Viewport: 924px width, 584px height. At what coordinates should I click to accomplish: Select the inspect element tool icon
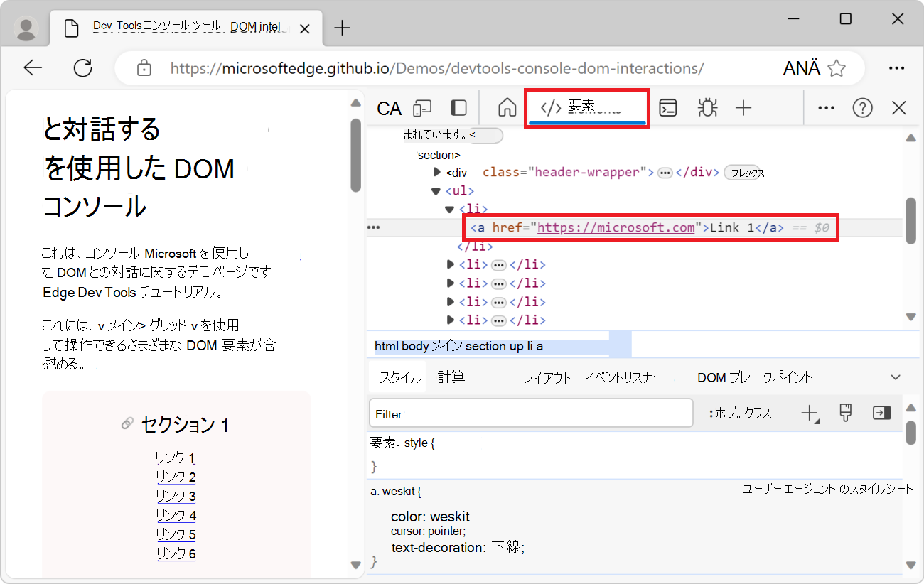(389, 108)
